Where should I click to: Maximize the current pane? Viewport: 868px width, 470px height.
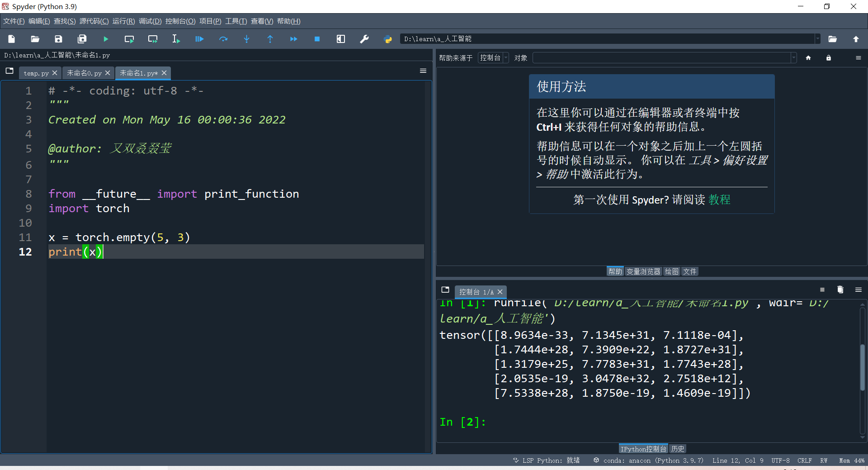point(341,39)
